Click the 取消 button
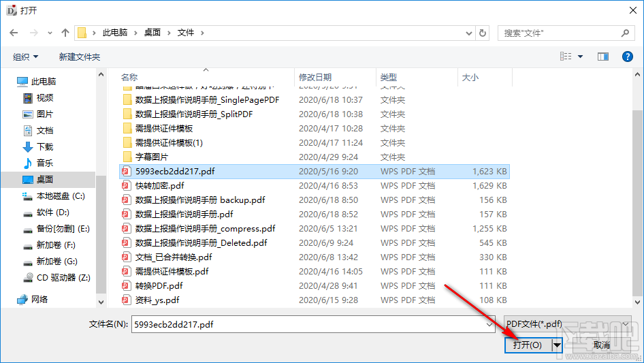644x363 pixels. coord(601,345)
